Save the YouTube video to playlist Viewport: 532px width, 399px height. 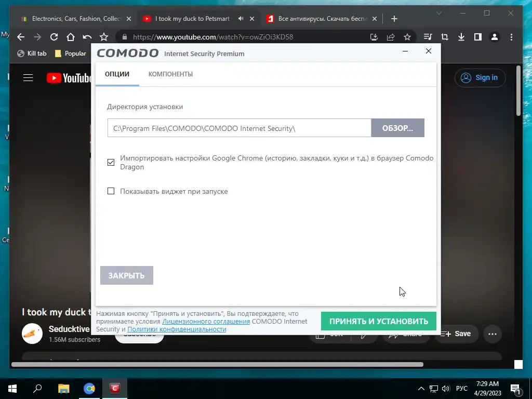456,334
